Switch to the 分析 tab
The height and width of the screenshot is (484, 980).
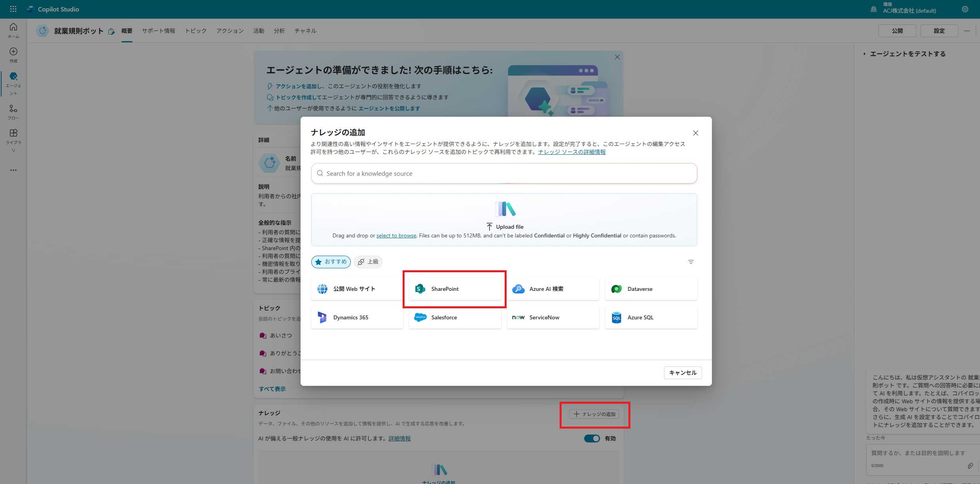tap(279, 31)
